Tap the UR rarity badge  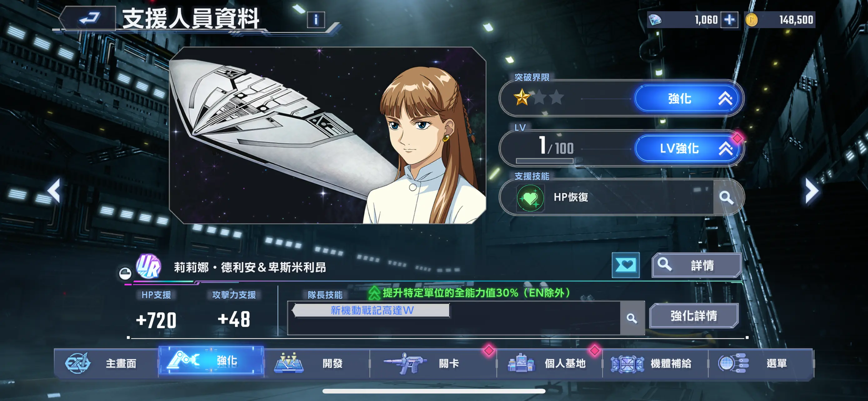coord(149,266)
